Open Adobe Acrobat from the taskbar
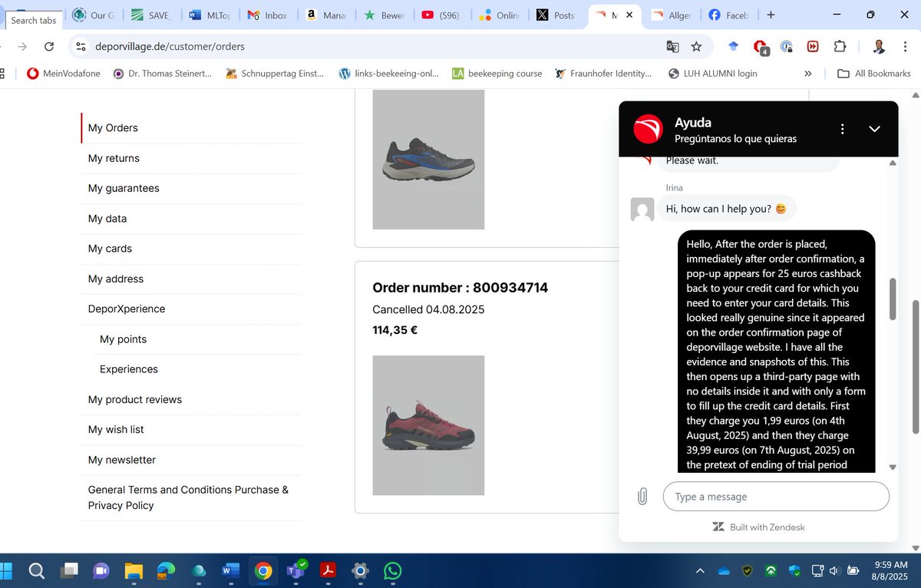 (x=328, y=571)
